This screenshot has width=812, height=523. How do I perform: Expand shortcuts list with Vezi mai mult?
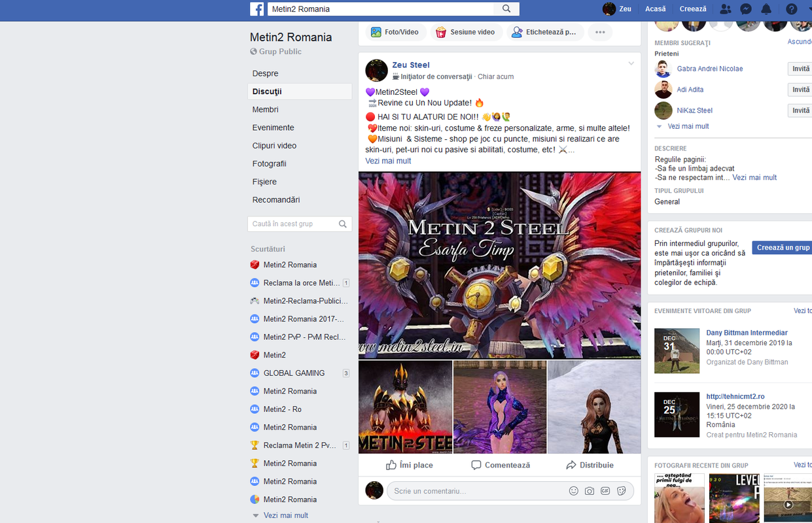(285, 515)
